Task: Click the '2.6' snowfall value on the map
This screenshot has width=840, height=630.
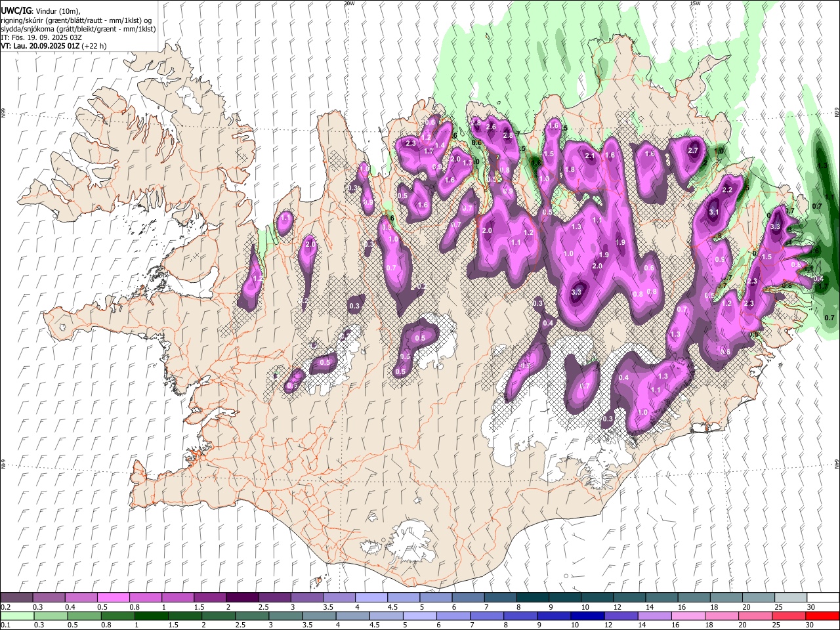Action: (490, 125)
